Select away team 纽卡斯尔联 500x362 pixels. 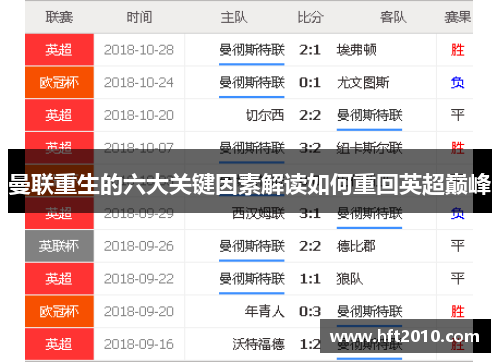[x=369, y=147]
